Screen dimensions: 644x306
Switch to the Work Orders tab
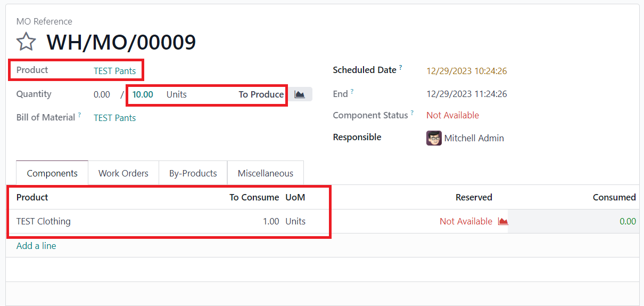tap(123, 173)
